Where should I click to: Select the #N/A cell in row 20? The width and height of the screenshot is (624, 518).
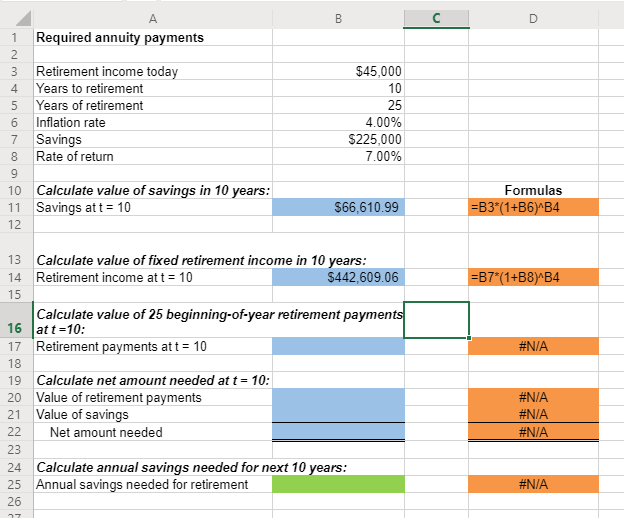click(x=533, y=397)
